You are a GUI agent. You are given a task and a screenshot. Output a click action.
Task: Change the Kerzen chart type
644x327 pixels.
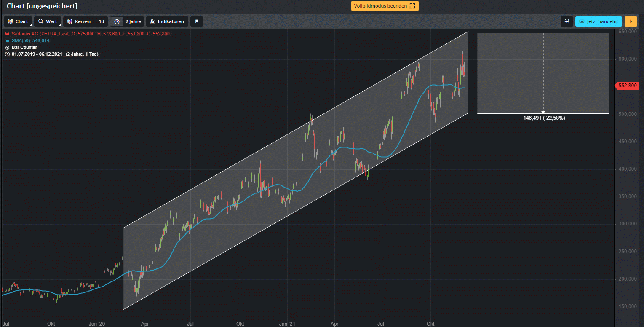79,21
